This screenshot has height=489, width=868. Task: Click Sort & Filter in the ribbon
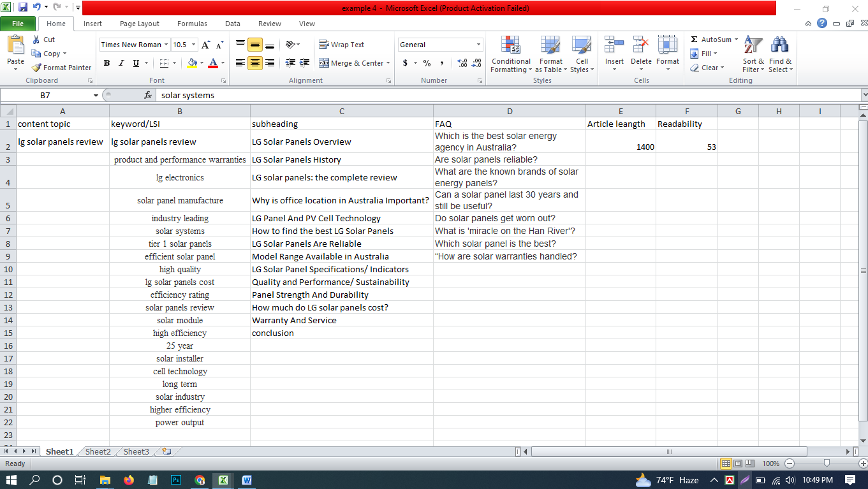point(753,55)
